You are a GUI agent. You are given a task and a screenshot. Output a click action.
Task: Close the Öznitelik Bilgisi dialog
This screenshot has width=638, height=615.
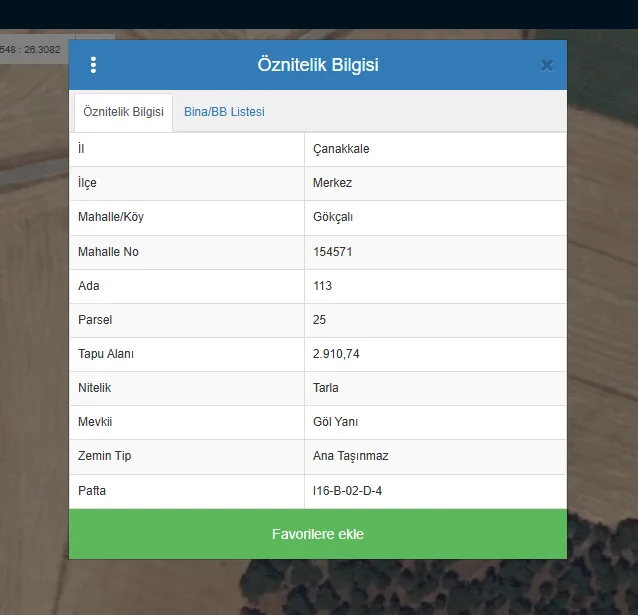[x=546, y=65]
